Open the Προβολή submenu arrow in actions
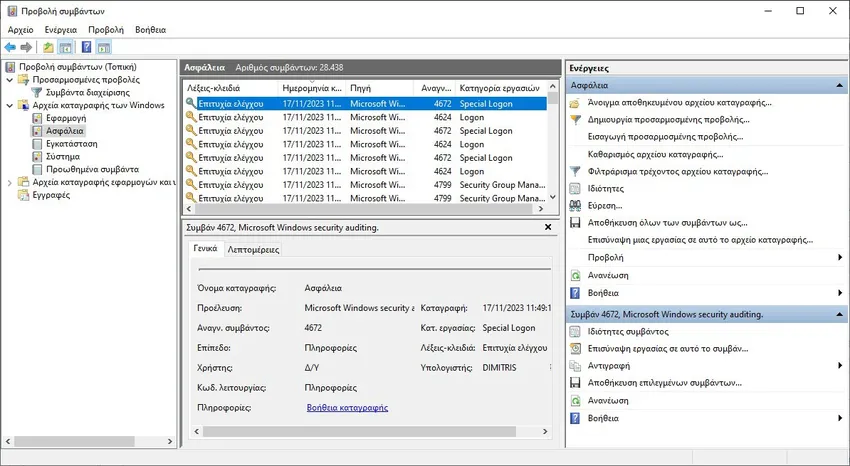Image resolution: width=850 pixels, height=466 pixels. [840, 258]
